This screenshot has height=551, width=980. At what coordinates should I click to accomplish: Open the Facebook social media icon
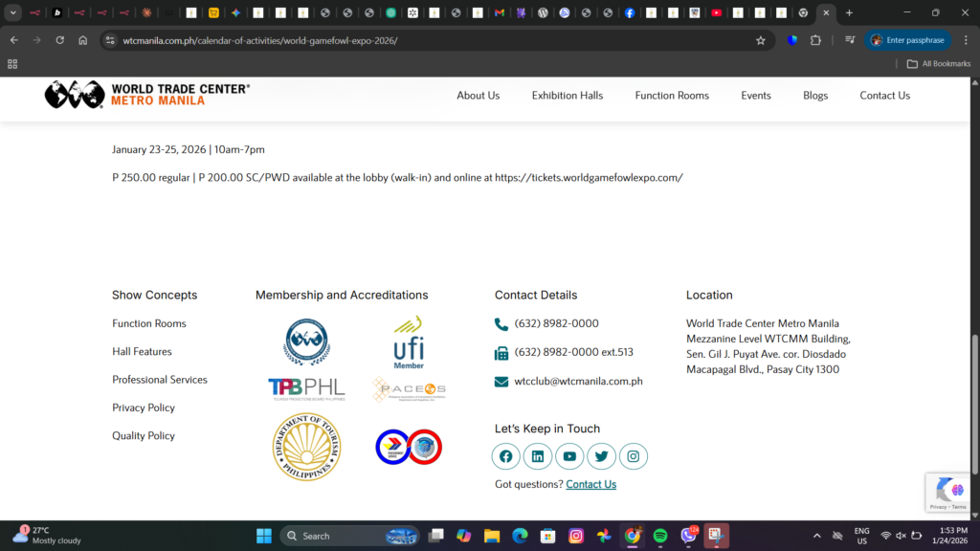click(505, 456)
